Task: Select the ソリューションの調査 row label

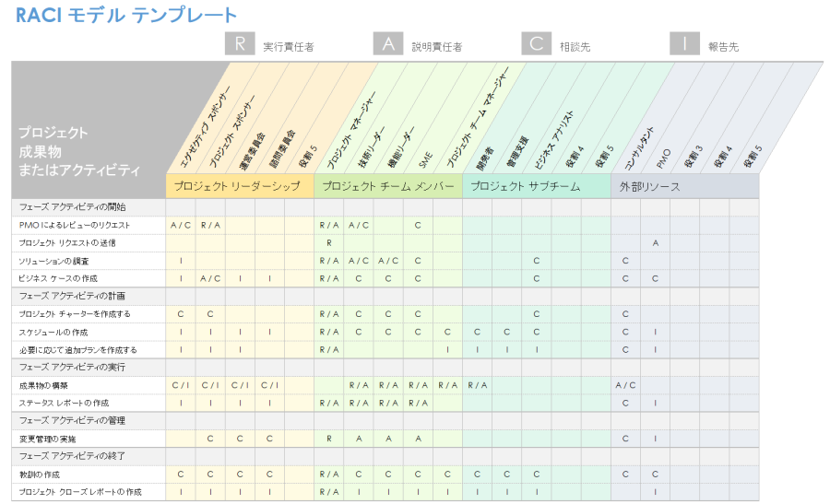Action: coord(54,261)
